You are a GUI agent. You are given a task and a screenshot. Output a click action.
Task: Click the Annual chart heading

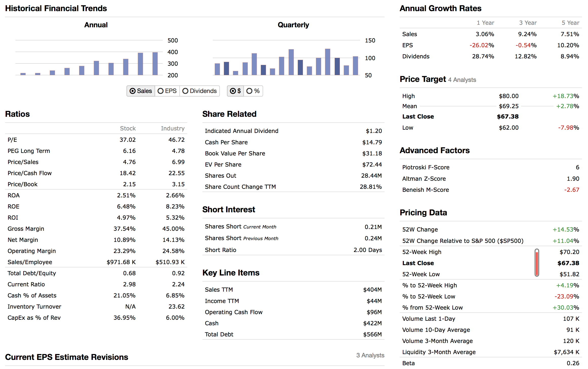click(96, 25)
